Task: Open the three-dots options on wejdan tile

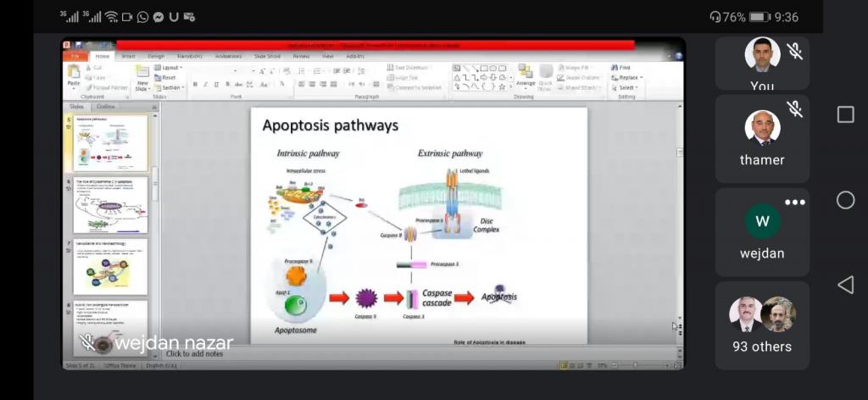Action: (794, 203)
